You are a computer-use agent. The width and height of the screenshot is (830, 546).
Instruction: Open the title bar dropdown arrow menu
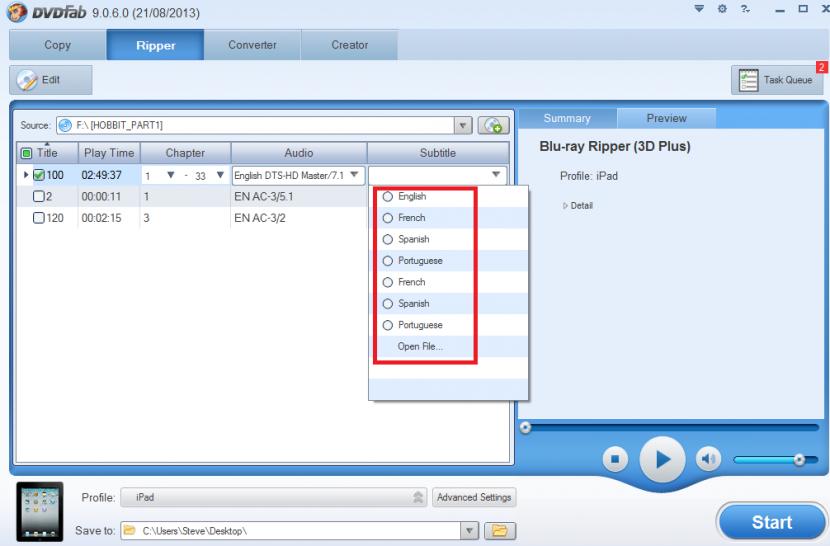(x=699, y=8)
